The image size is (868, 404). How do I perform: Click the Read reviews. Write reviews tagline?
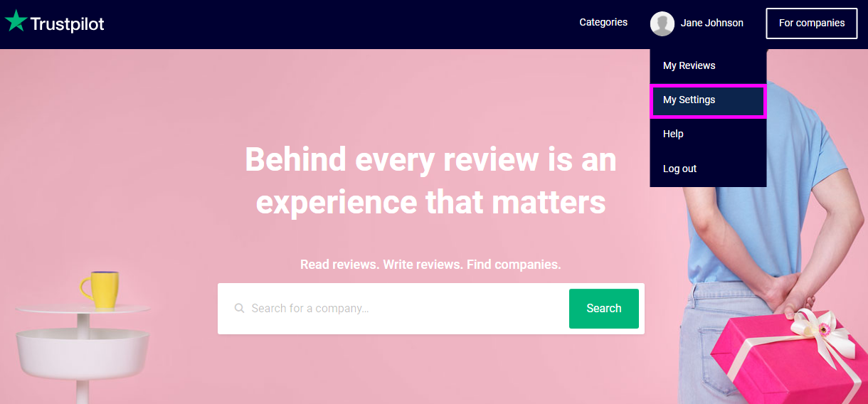pos(430,265)
